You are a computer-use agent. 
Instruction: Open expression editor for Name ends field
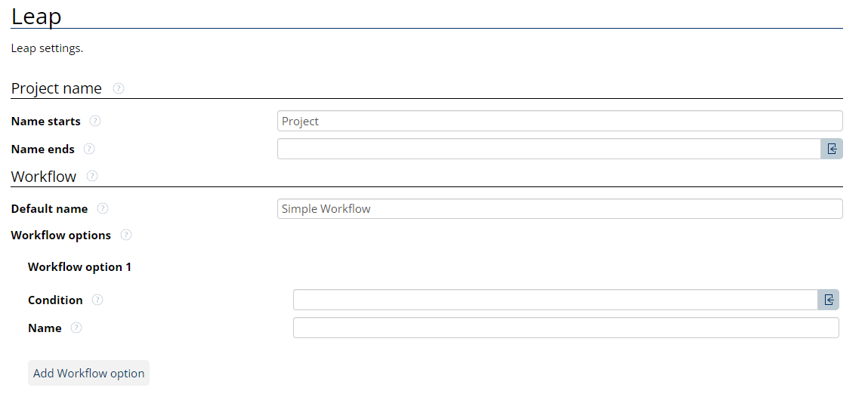832,149
